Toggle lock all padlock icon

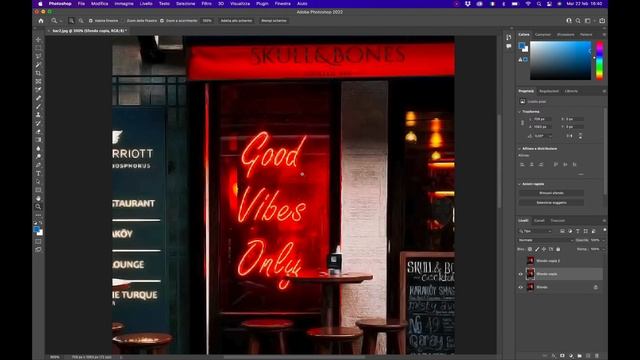coord(558,249)
